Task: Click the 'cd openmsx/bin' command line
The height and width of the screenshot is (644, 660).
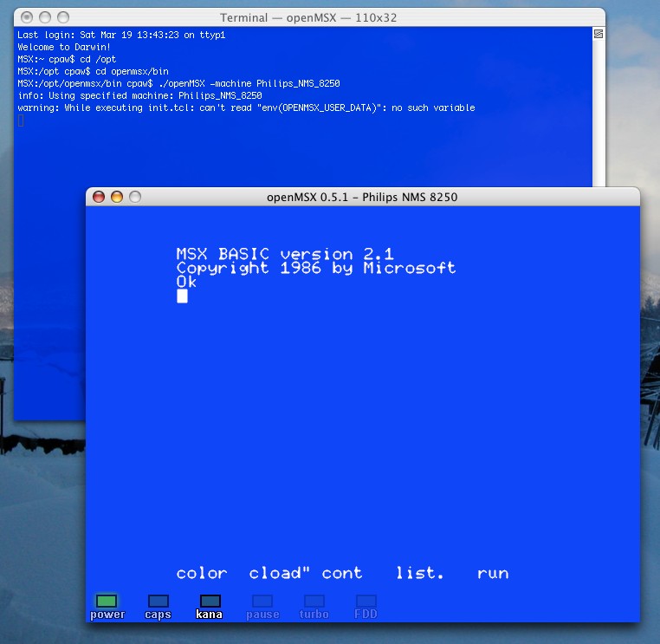Action: 93,71
